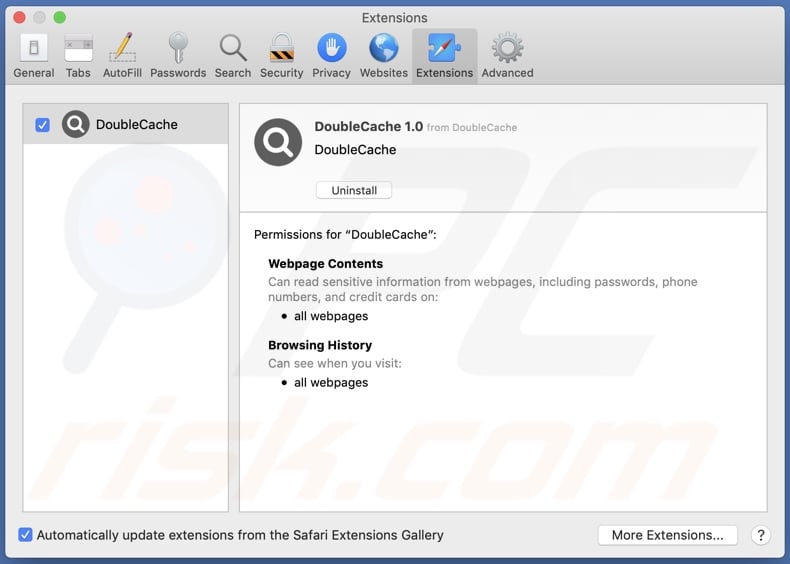Open the Search preferences pane

pos(233,55)
